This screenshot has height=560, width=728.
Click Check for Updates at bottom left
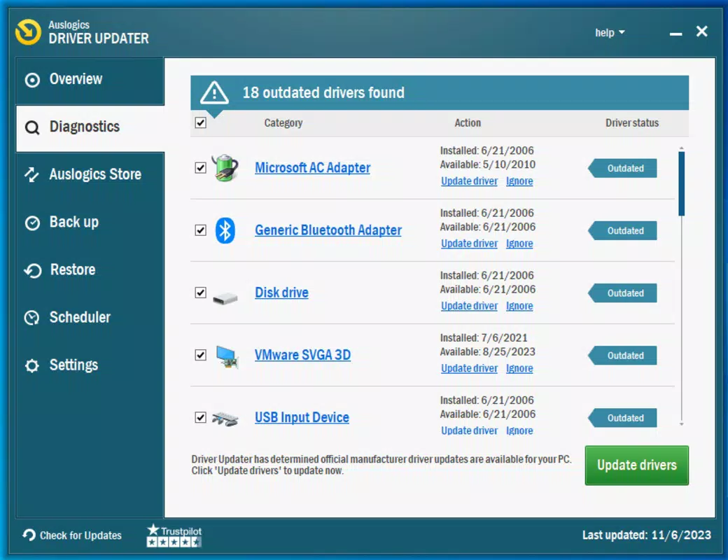pos(72,535)
